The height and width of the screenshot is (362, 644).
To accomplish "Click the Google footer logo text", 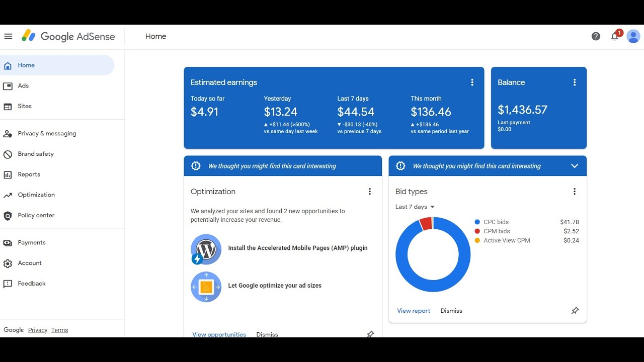I will (x=14, y=330).
